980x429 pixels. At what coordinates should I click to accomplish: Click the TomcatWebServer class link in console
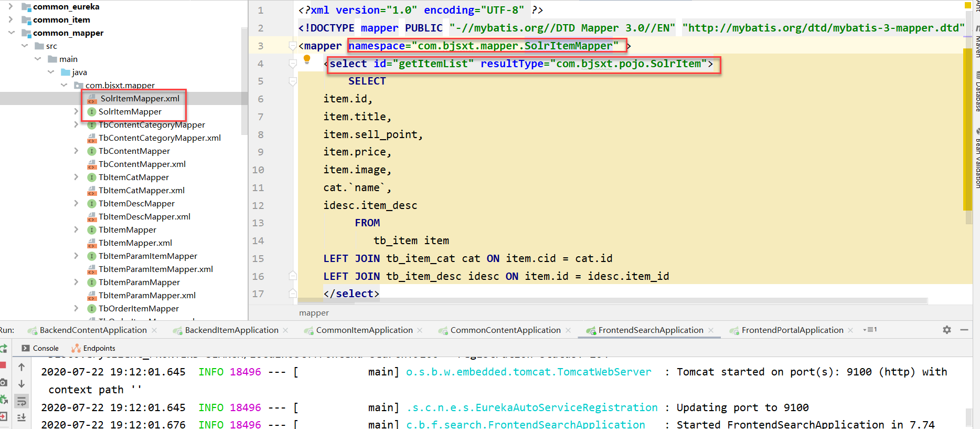tap(529, 372)
